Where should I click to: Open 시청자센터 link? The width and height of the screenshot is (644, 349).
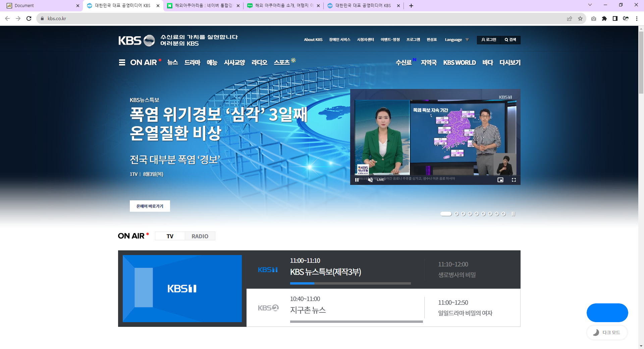pos(366,40)
